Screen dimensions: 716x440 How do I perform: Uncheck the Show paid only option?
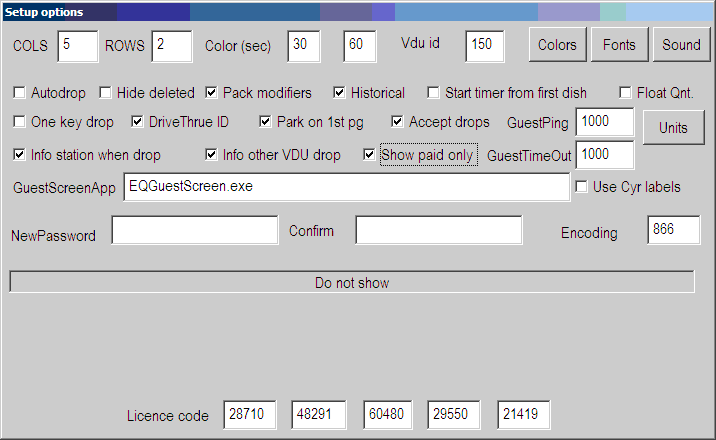370,155
